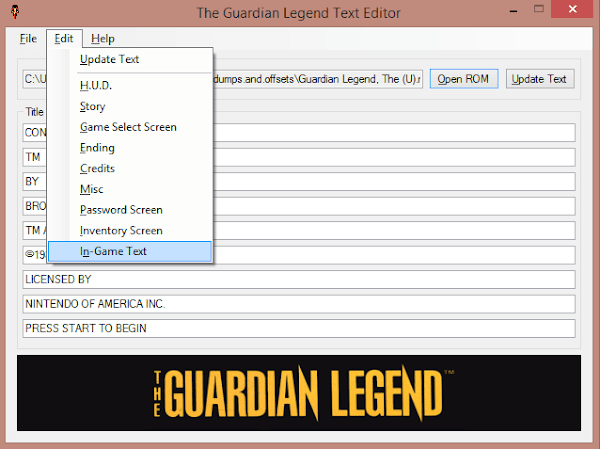Select the H.U.D. menu entry
600x449 pixels.
click(130, 85)
